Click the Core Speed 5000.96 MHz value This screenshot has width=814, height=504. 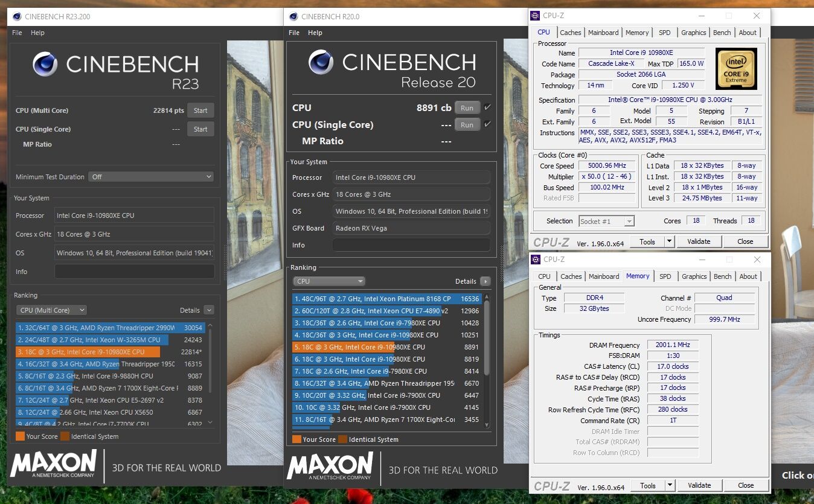pyautogui.click(x=607, y=166)
